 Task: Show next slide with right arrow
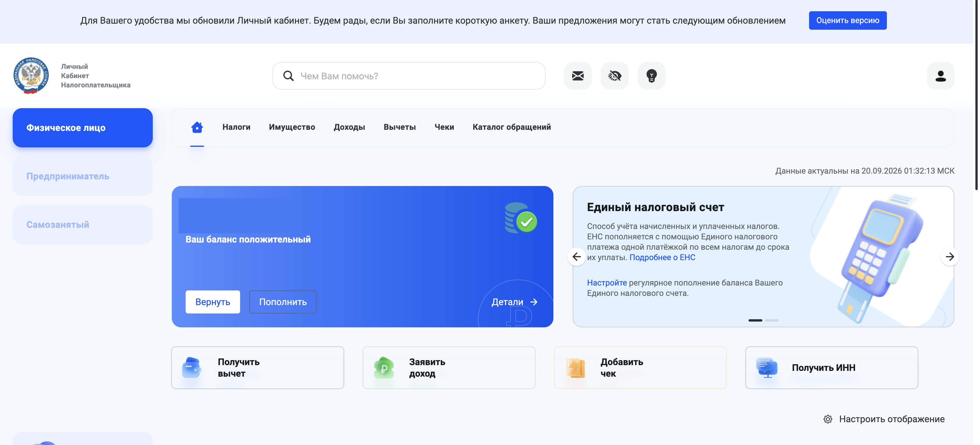point(949,257)
